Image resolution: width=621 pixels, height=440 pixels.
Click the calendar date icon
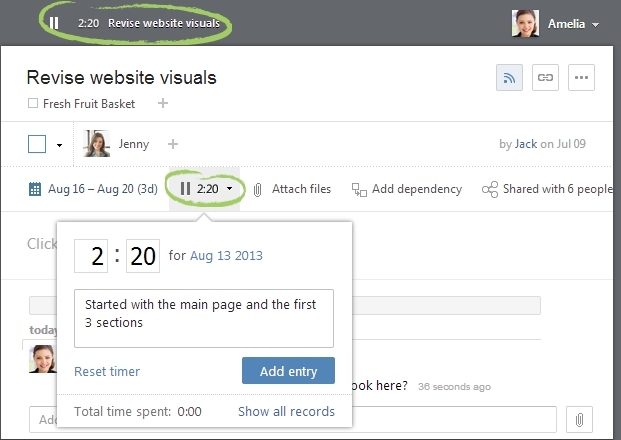[35, 189]
